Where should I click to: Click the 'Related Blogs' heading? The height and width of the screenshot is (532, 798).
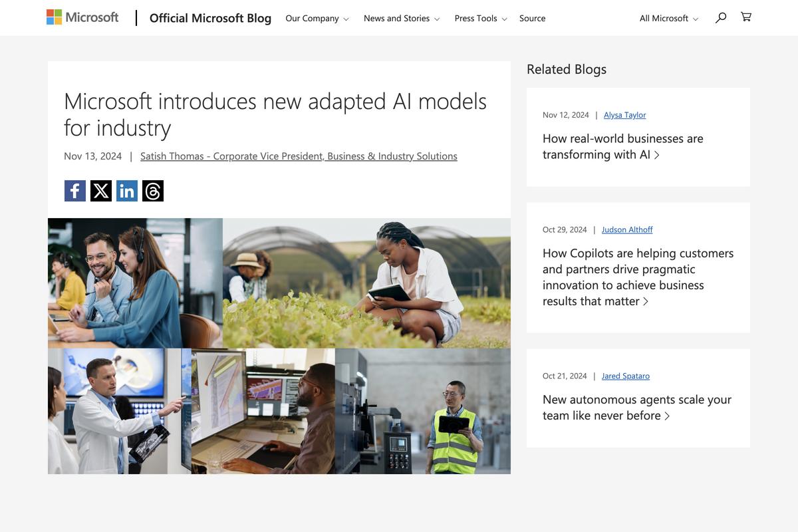(x=567, y=69)
